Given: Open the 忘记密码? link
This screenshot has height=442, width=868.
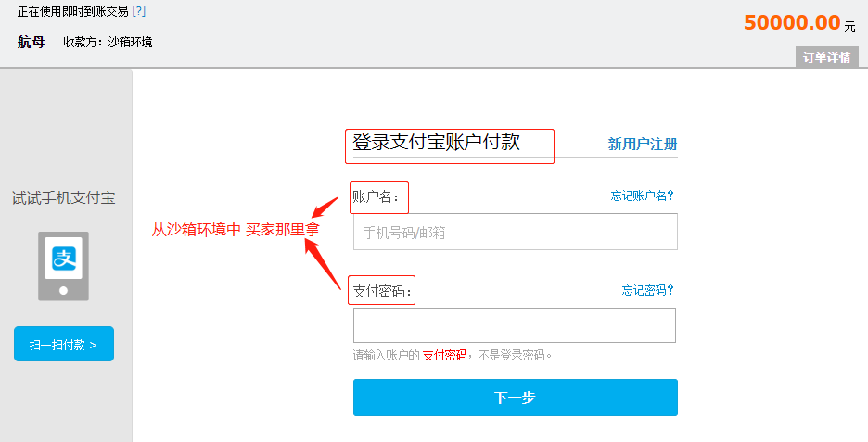Looking at the screenshot, I should point(647,290).
